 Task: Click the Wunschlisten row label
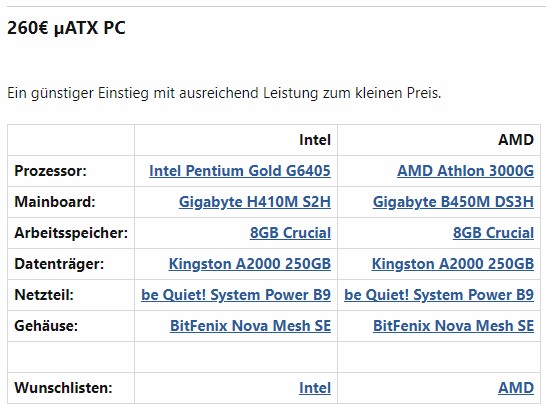click(x=63, y=388)
